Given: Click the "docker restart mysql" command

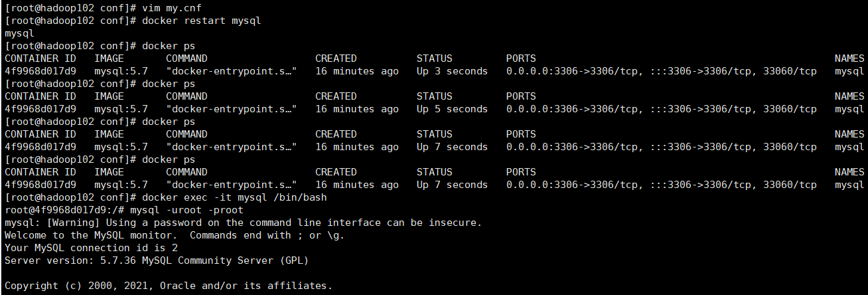Looking at the screenshot, I should [x=202, y=21].
